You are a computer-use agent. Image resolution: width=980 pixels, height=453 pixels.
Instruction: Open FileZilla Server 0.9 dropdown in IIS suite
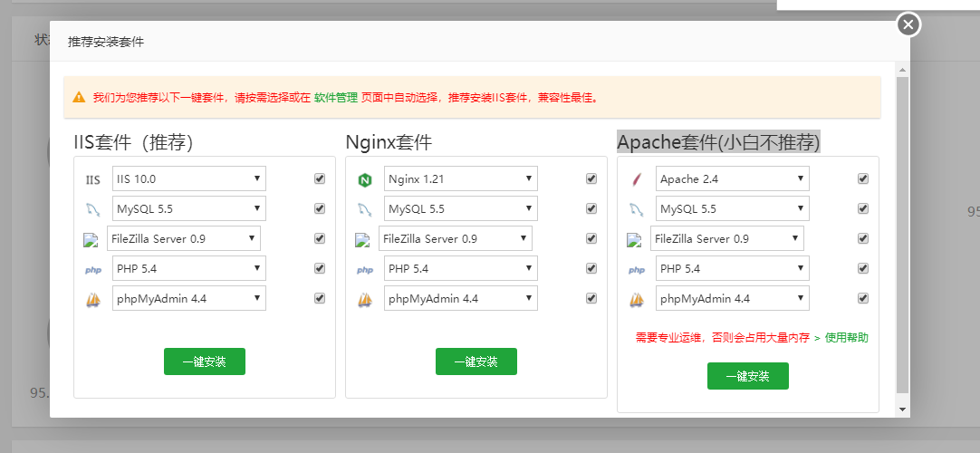point(184,238)
